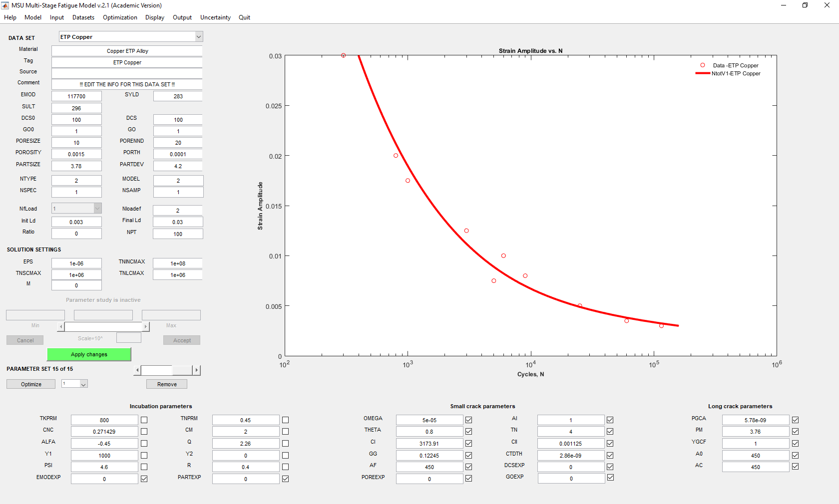Open dropdown next to Optimize button
The height and width of the screenshot is (504, 839).
(x=83, y=384)
